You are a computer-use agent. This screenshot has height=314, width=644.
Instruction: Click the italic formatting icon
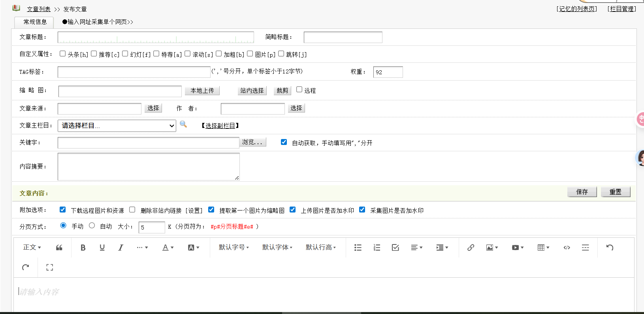121,248
